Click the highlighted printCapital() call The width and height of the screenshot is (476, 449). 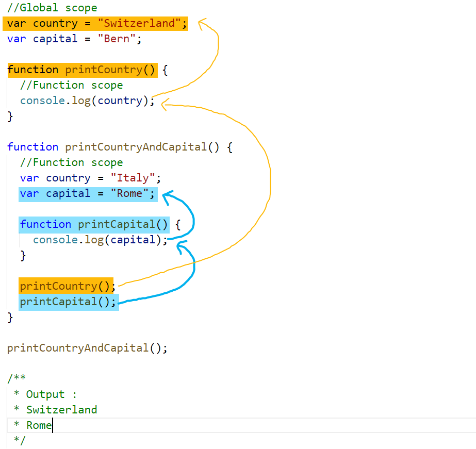tap(69, 302)
